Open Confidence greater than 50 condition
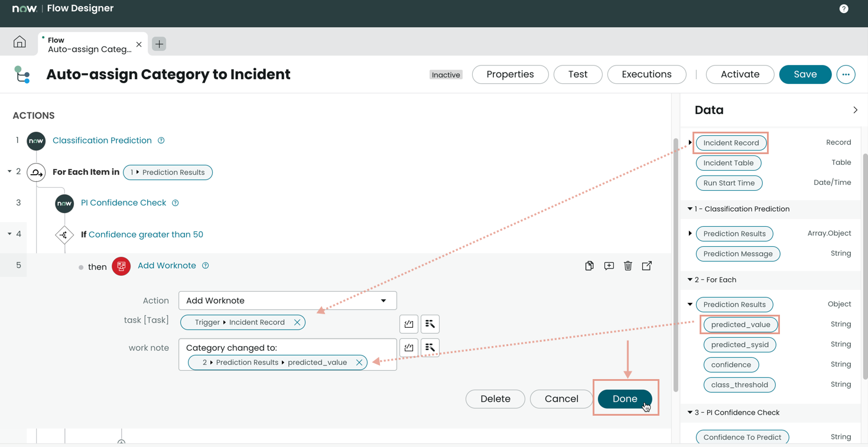Viewport: 868px width, 447px height. [146, 234]
